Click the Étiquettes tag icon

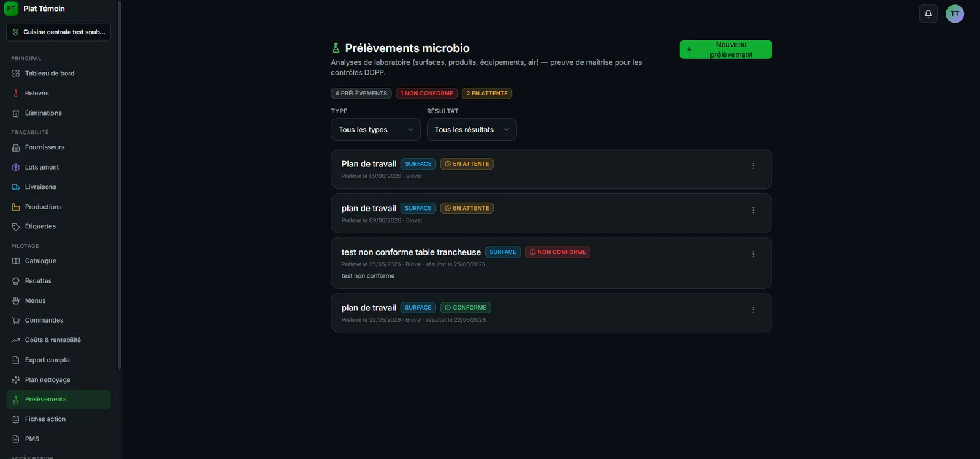pyautogui.click(x=16, y=226)
